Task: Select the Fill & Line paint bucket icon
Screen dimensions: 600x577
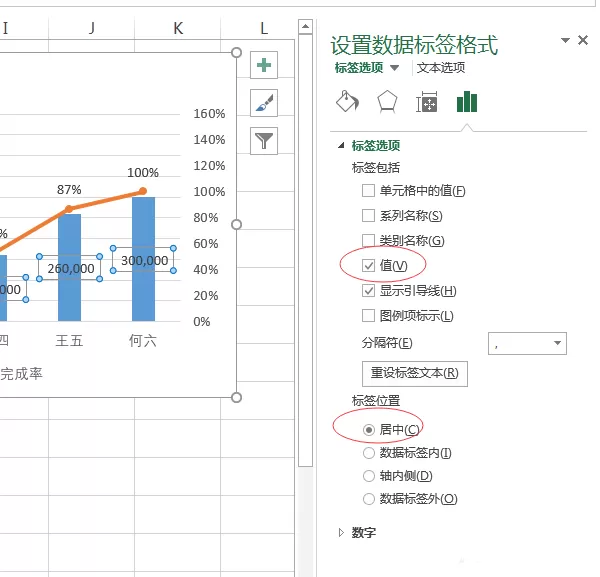Action: click(347, 102)
